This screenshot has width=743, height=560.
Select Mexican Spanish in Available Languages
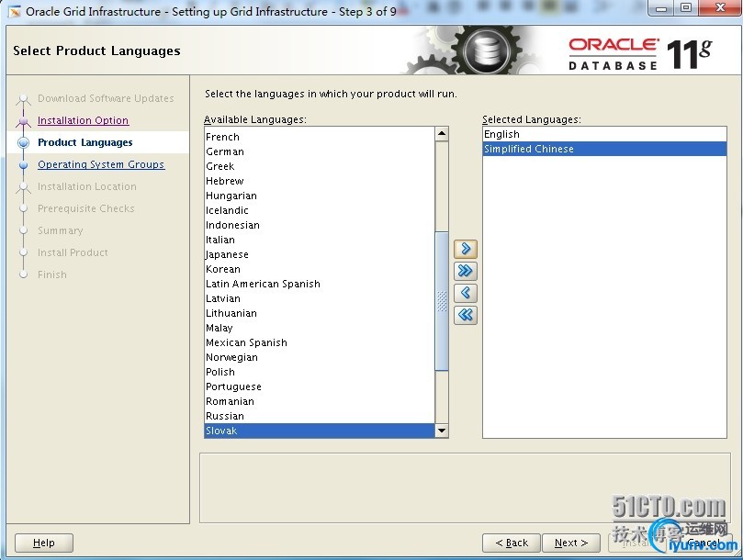point(320,342)
